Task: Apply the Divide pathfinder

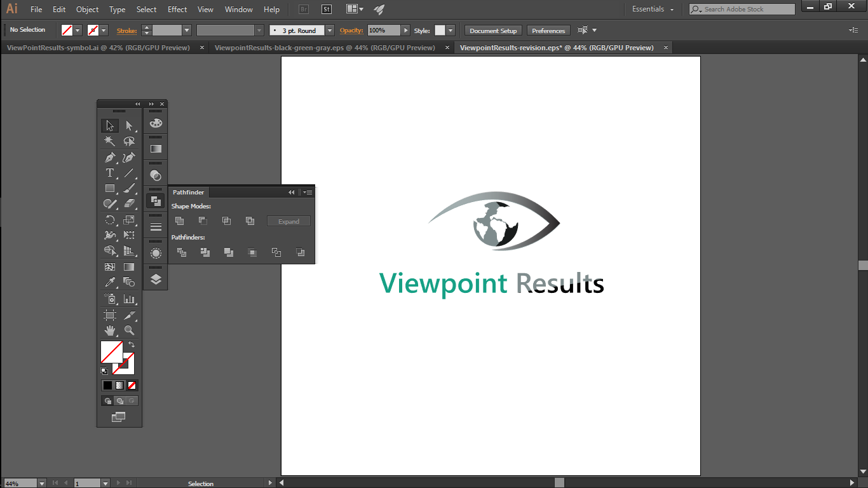Action: tap(182, 252)
